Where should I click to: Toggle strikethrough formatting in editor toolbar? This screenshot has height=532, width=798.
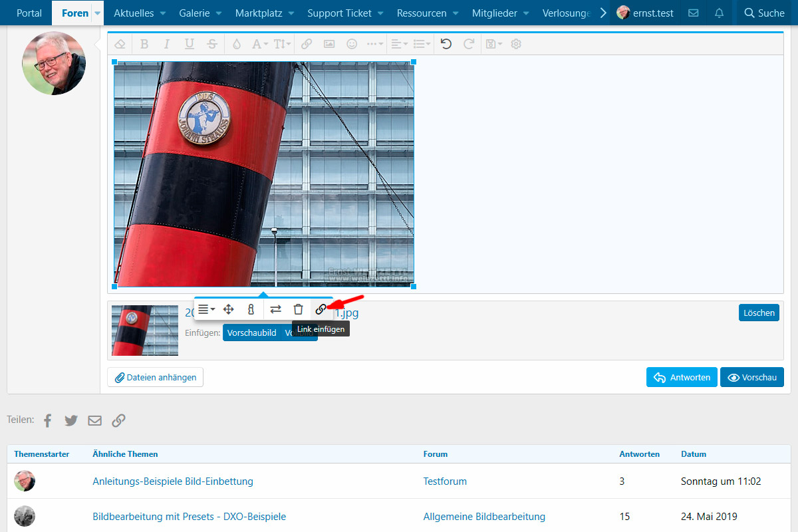(212, 44)
